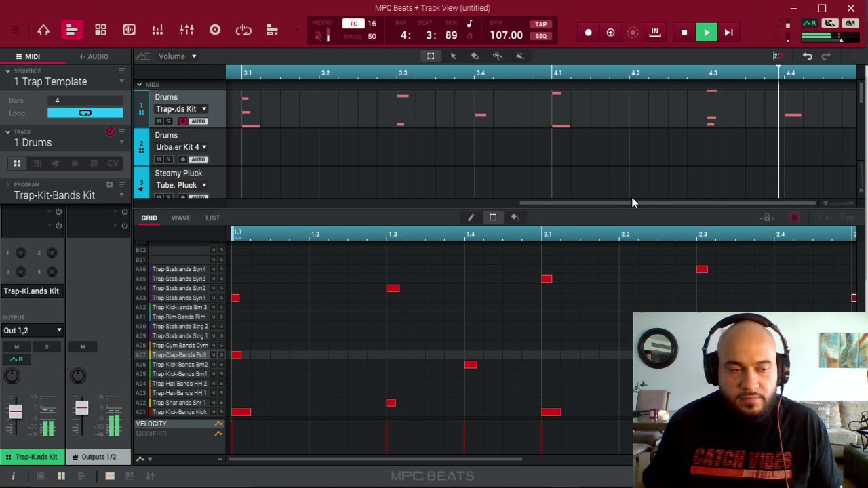Click the track view horizontal scrollbar
This screenshot has height=488, width=868.
point(668,203)
